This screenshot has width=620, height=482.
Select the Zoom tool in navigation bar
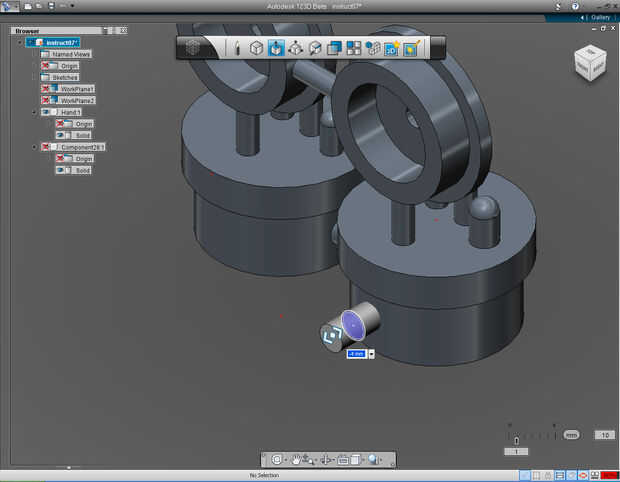coord(308,460)
